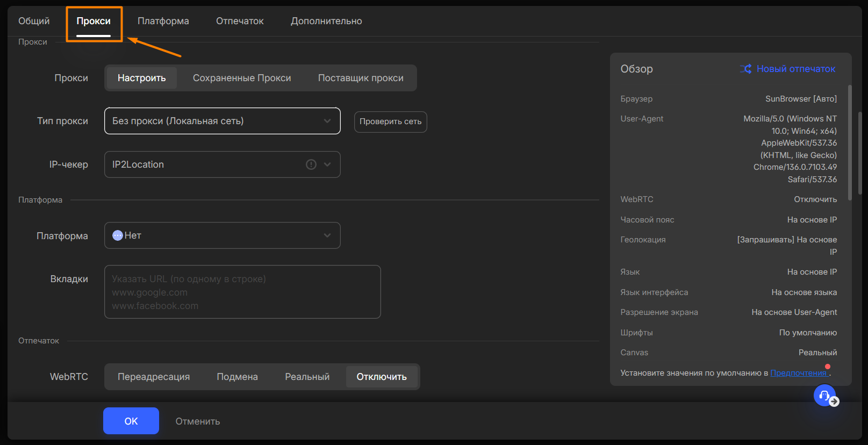Click the Вкладки URL text area
Image resolution: width=868 pixels, height=445 pixels.
tap(242, 292)
